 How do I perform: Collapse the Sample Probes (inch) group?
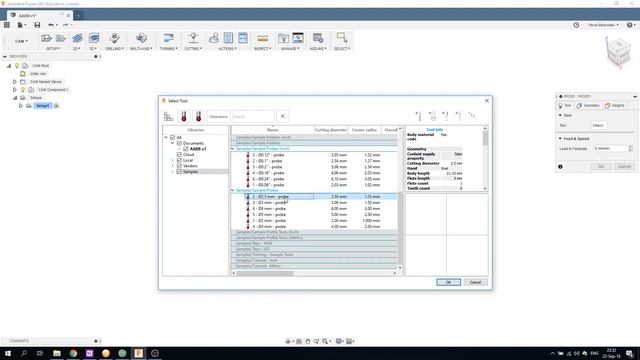tap(233, 149)
